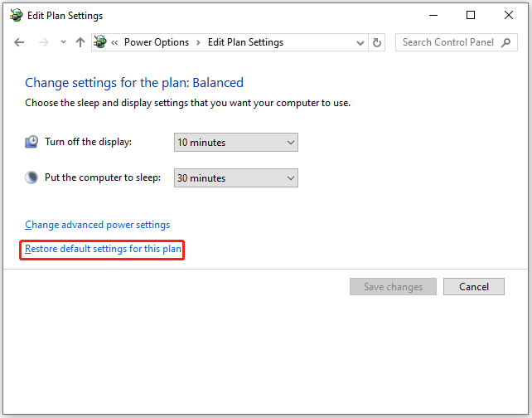Click the search magnifier icon

pyautogui.click(x=507, y=42)
